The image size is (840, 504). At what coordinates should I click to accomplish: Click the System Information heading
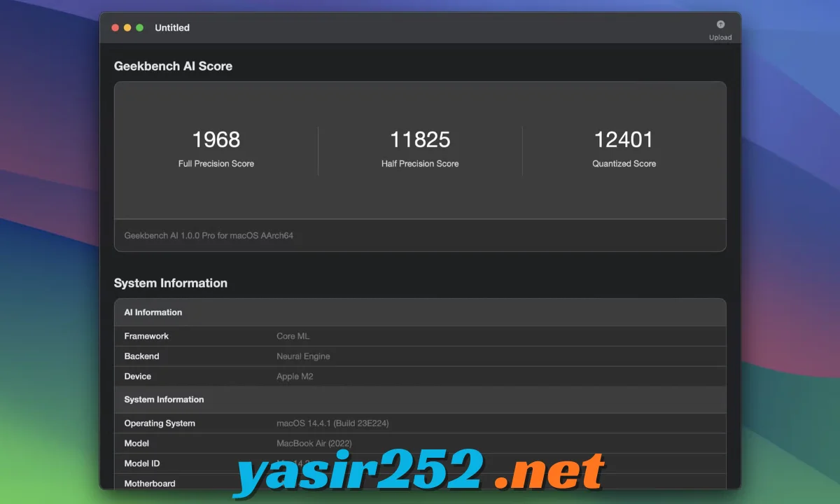click(171, 283)
